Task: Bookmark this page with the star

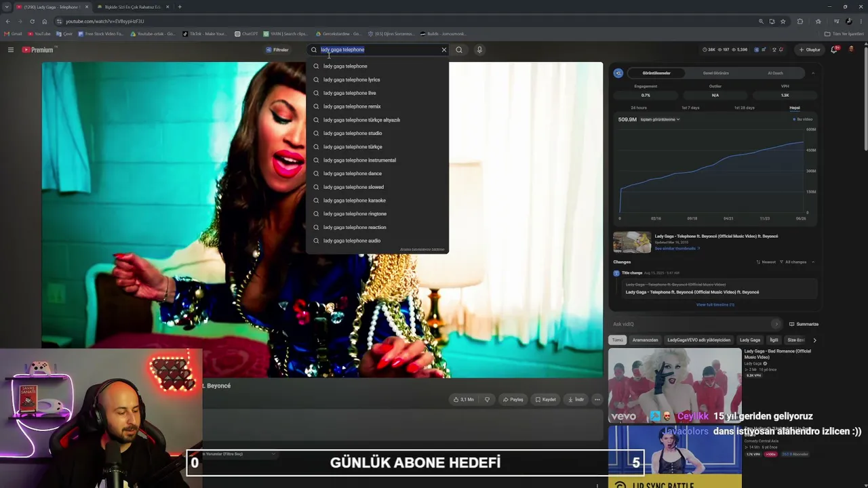Action: tap(783, 21)
